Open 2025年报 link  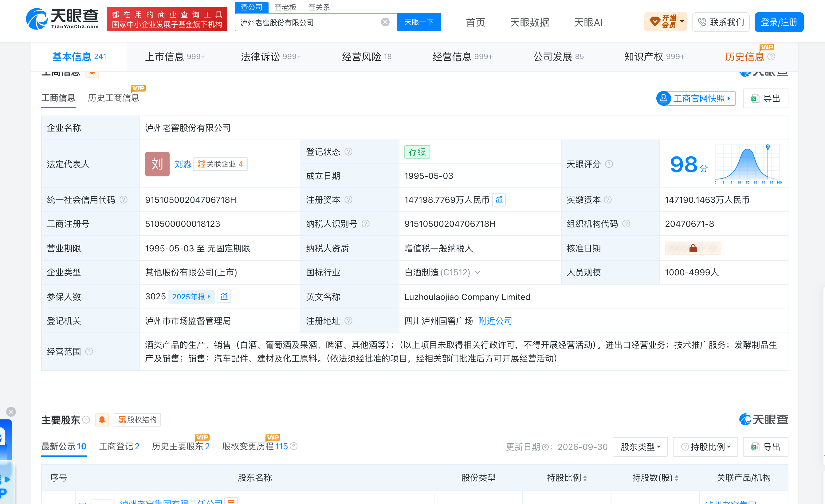click(x=191, y=297)
